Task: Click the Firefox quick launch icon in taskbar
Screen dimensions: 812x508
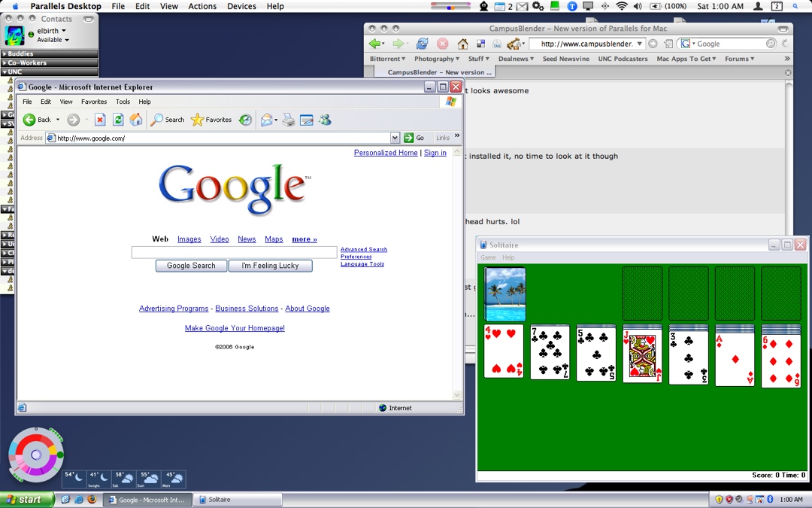Action: [92, 500]
